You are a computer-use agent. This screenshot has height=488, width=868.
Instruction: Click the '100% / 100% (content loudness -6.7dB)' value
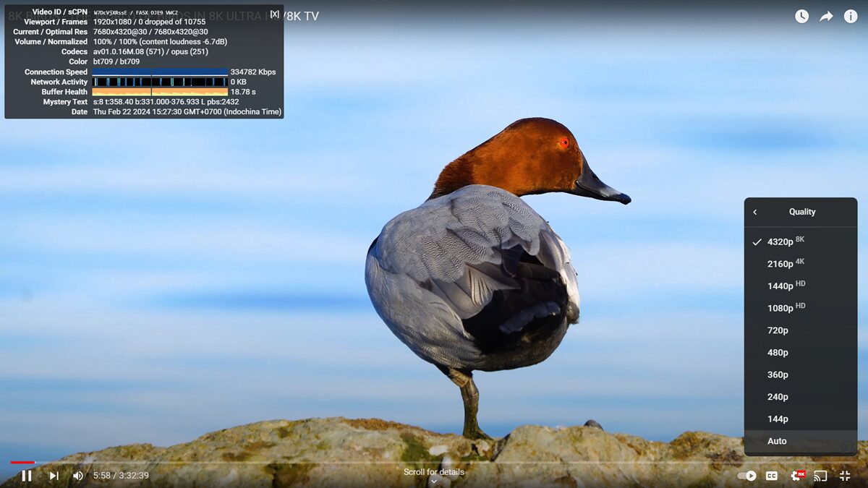[160, 42]
